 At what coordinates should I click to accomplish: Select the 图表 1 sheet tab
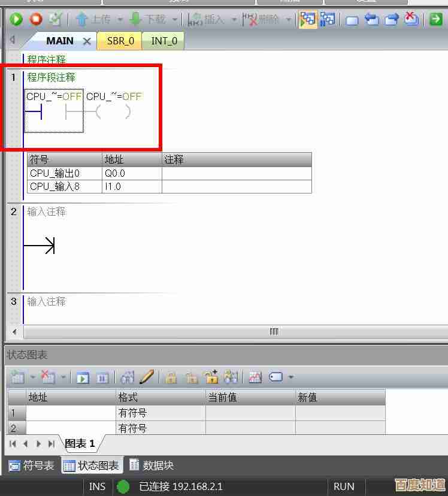click(80, 443)
